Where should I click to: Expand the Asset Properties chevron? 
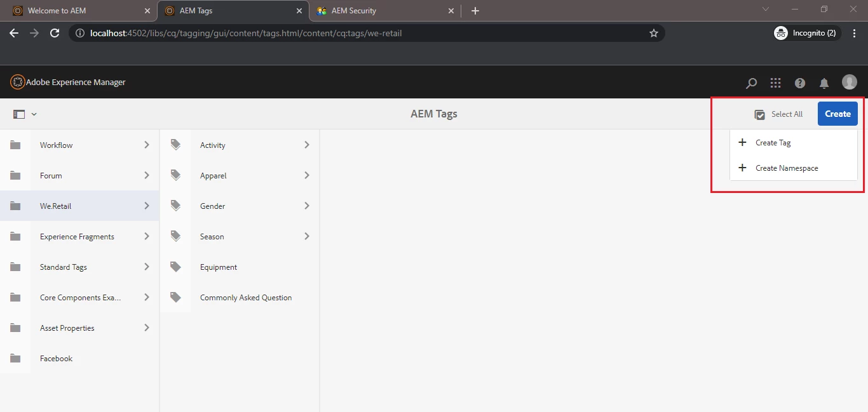click(x=147, y=328)
